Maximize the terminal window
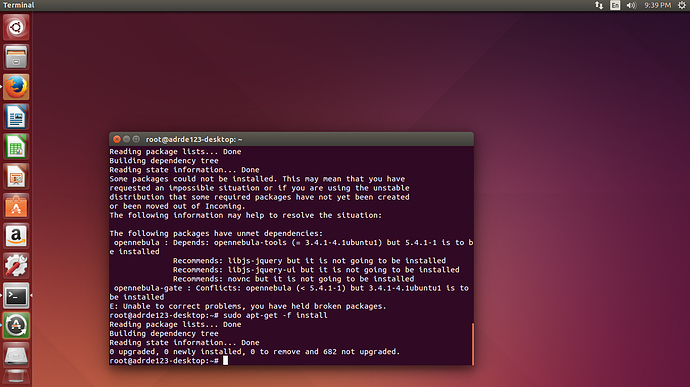Image resolution: width=690 pixels, height=387 pixels. tap(136, 139)
